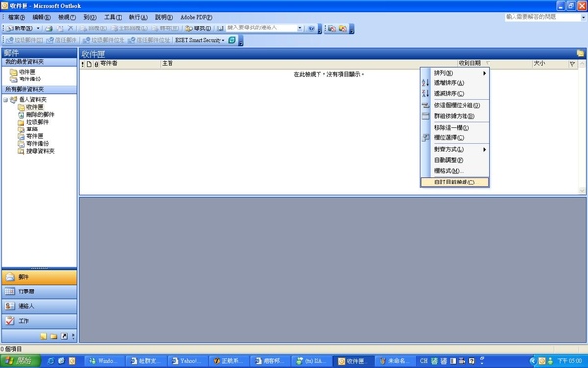Click the 尋找 (Find) toolbar button
This screenshot has height=368, width=588.
pos(198,28)
